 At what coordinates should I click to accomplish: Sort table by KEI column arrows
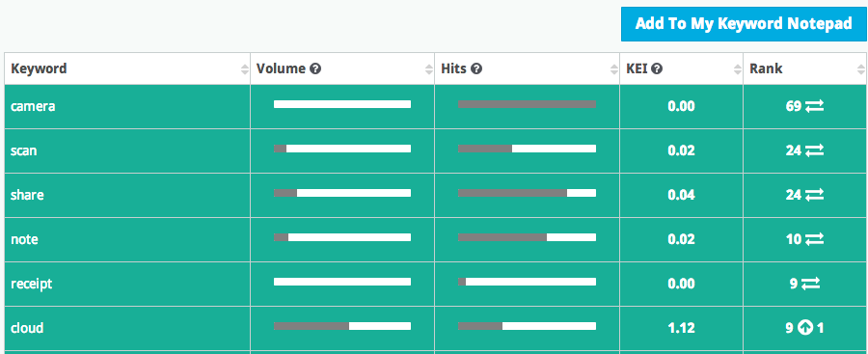pyautogui.click(x=738, y=69)
